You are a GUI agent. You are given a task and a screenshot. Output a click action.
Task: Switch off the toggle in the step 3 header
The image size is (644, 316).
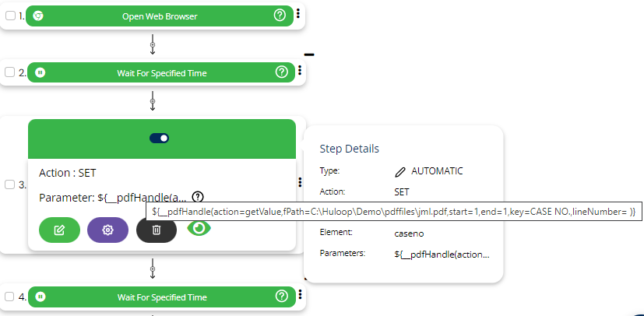coord(160,139)
